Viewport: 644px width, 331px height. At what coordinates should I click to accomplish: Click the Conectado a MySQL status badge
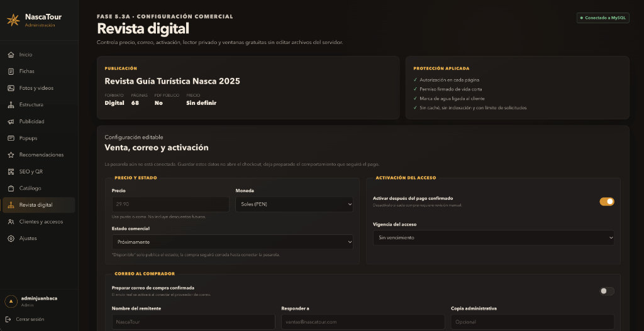[603, 18]
